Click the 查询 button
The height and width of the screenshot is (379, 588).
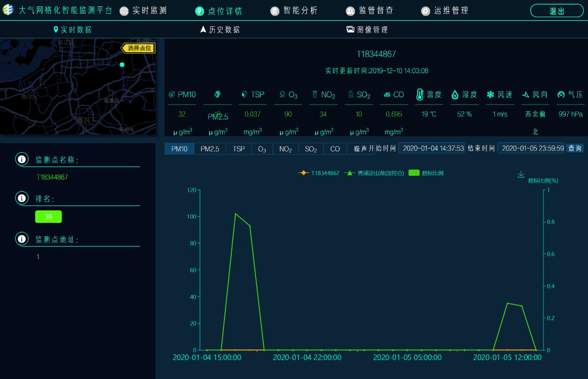pos(575,148)
